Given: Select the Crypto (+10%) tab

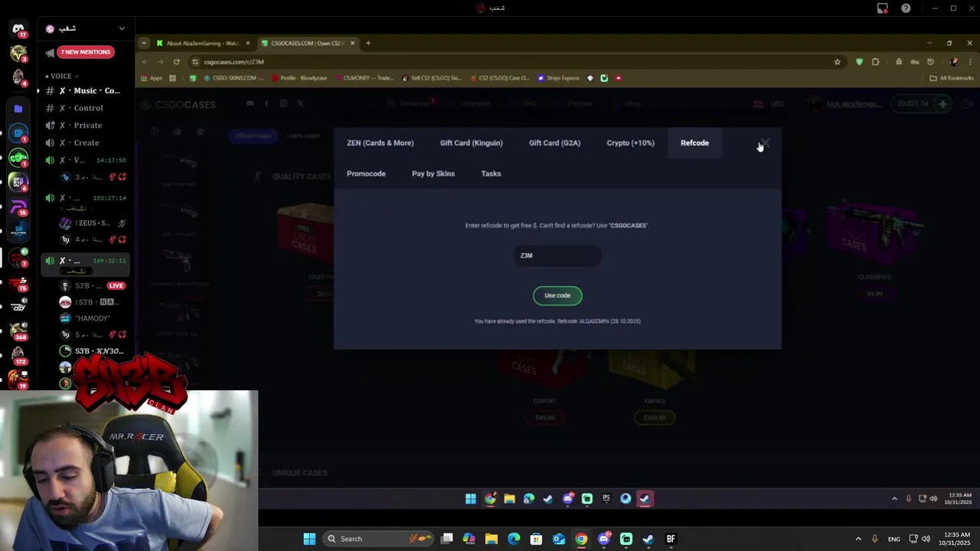Looking at the screenshot, I should coord(630,143).
